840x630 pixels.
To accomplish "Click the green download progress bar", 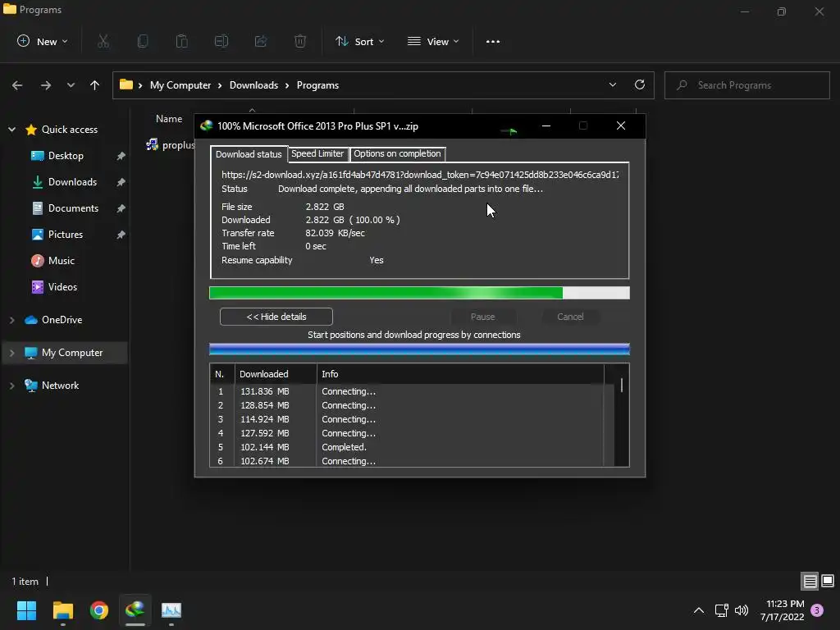I will coord(419,293).
